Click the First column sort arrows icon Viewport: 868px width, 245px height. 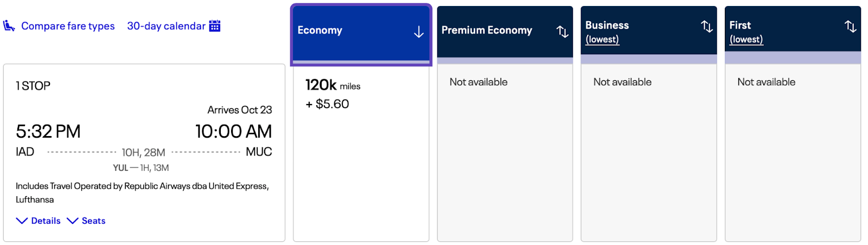[850, 26]
